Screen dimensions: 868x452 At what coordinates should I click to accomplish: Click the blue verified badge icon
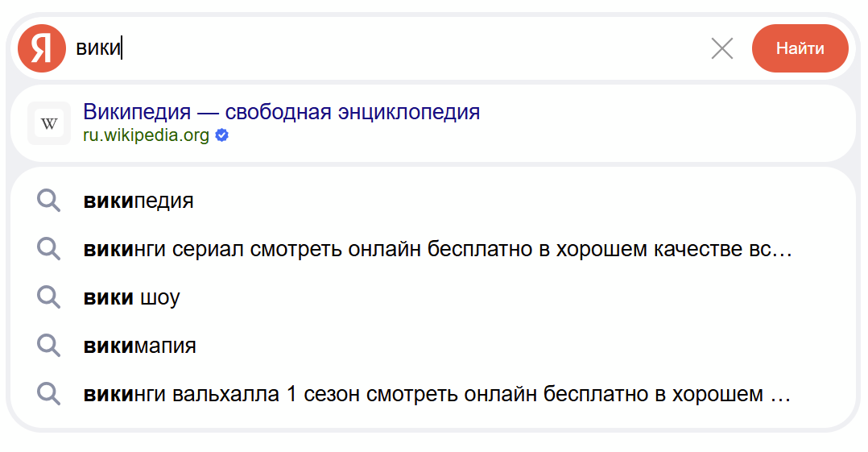coord(222,135)
